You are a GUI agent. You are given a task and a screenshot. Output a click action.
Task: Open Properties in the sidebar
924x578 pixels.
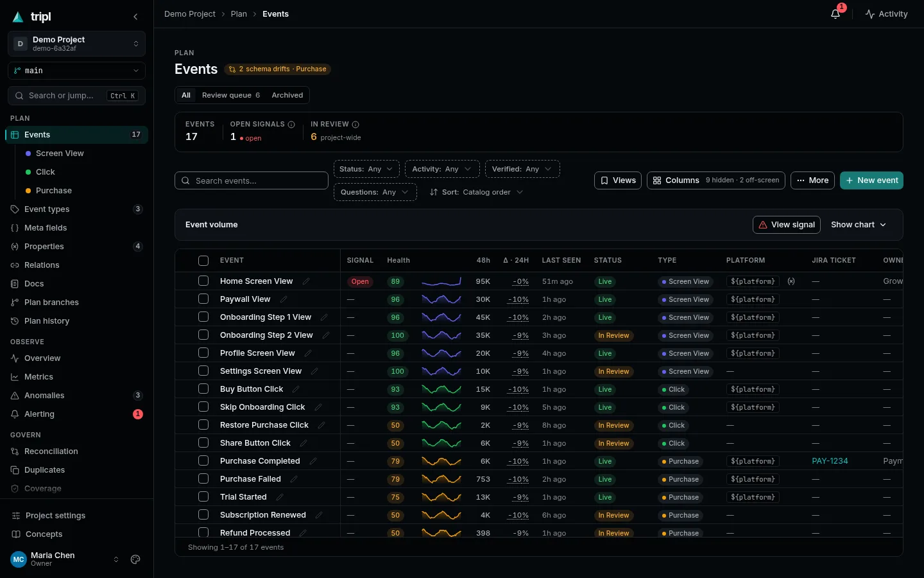pyautogui.click(x=76, y=247)
